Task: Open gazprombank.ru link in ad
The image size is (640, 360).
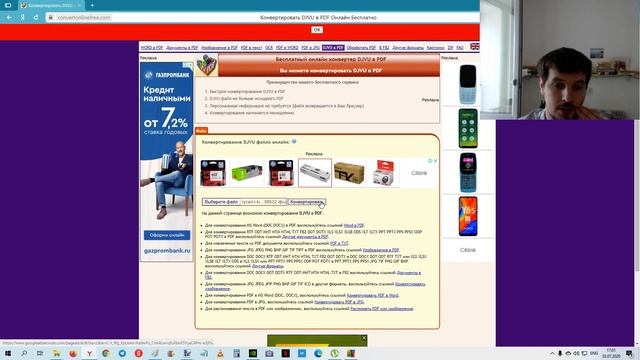Action: 167,250
